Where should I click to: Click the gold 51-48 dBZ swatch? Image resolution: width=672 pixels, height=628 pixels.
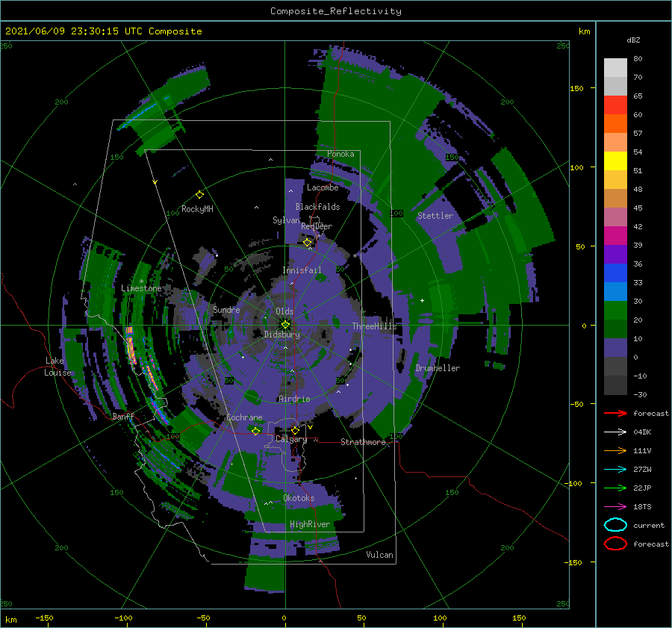(615, 180)
